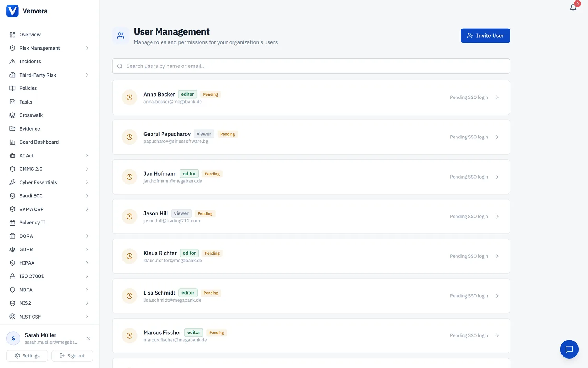Open Klaus Richter's row chevron
This screenshot has width=588, height=368.
[497, 256]
